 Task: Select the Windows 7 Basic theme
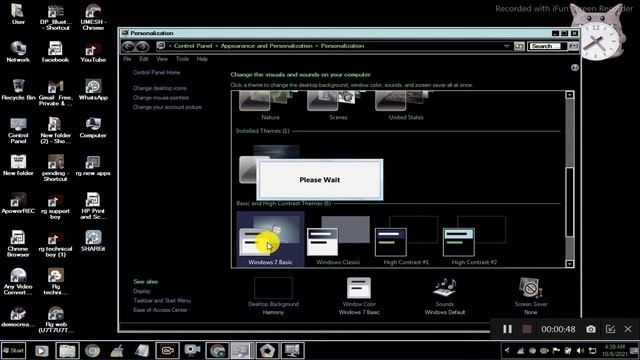point(270,239)
